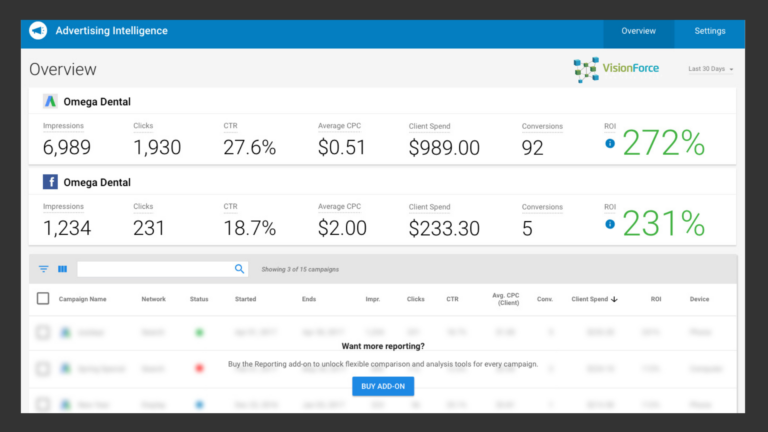This screenshot has height=432, width=768.
Task: Click the $0.51 Average CPC value
Action: coord(342,147)
